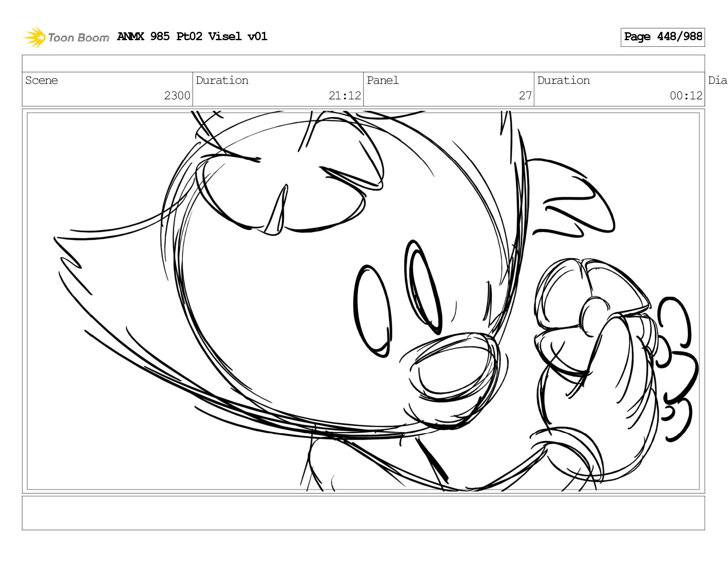The image size is (728, 563).
Task: Click the empty notes box below the sketch
Action: tap(363, 513)
